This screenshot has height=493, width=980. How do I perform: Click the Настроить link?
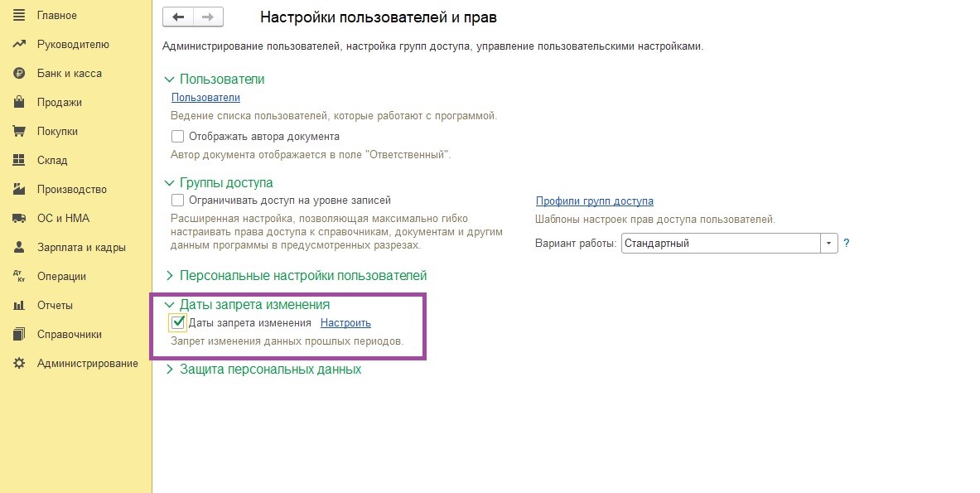click(x=345, y=323)
